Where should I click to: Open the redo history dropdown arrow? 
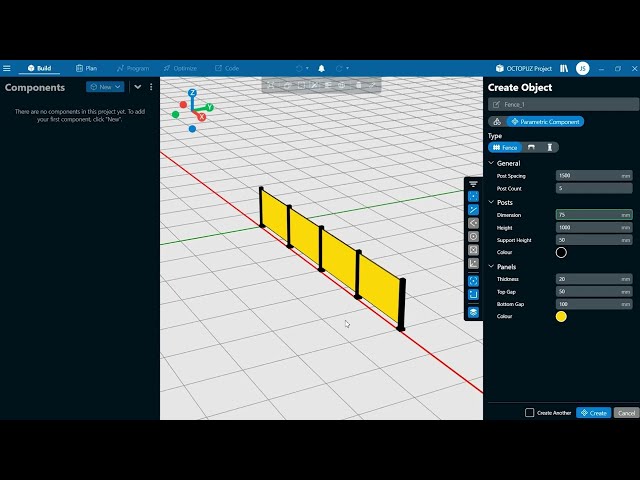coord(347,68)
